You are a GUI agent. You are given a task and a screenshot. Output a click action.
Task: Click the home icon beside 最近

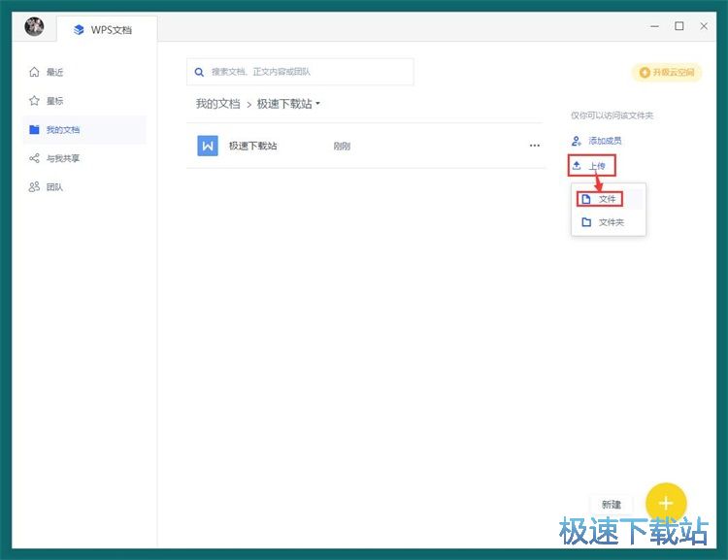(x=34, y=72)
